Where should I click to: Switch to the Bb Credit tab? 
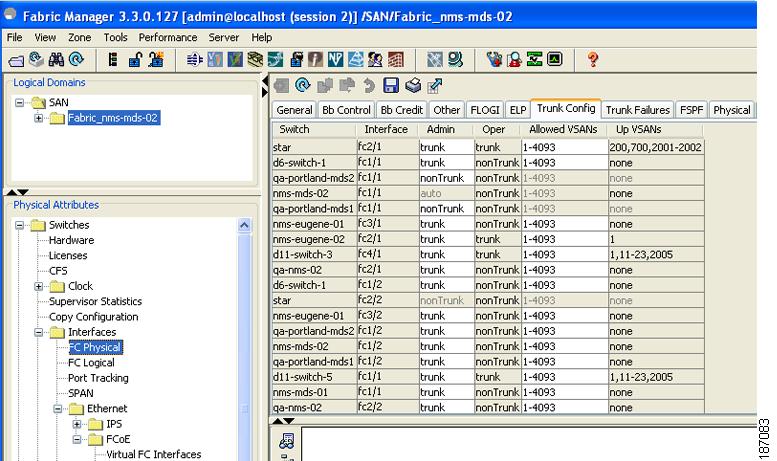[401, 110]
